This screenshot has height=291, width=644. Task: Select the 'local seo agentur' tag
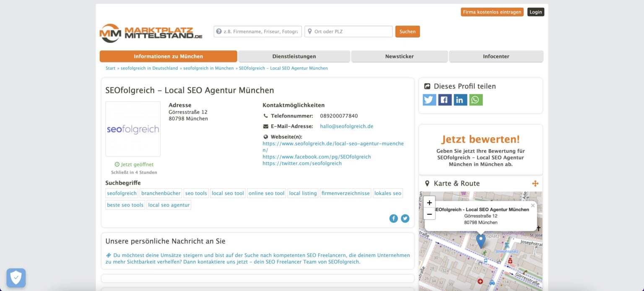pyautogui.click(x=169, y=205)
